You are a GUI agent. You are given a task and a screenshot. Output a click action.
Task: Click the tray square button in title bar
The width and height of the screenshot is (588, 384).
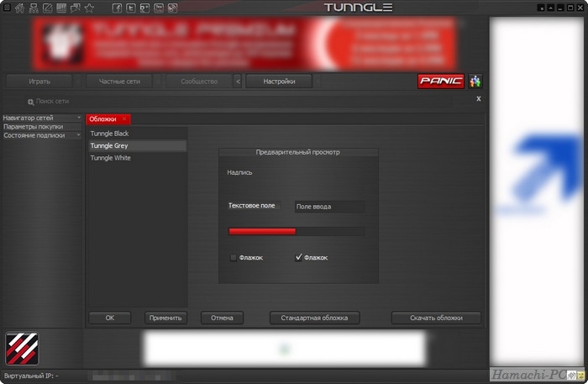click(x=541, y=8)
